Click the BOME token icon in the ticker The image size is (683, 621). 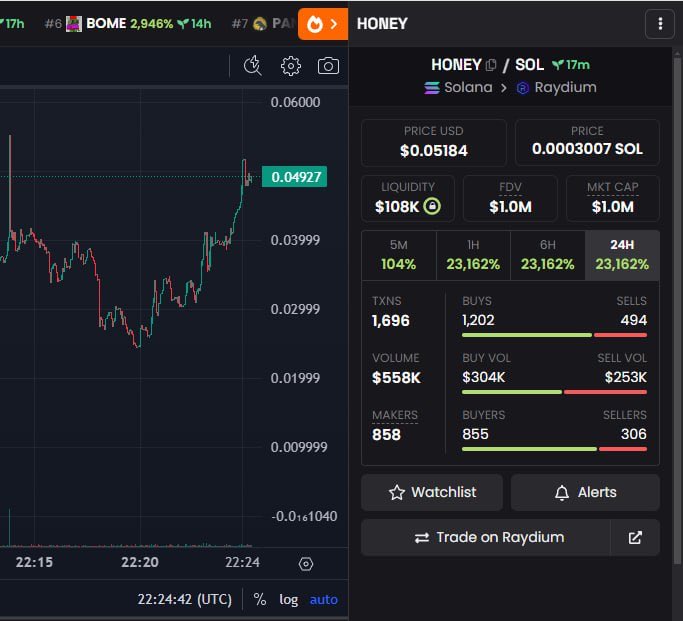click(x=74, y=24)
